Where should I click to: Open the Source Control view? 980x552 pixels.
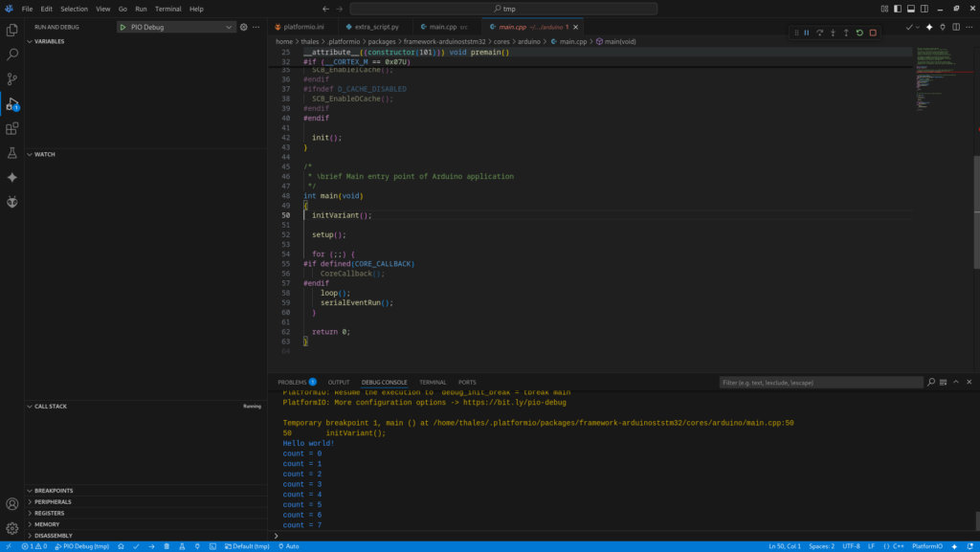(12, 79)
